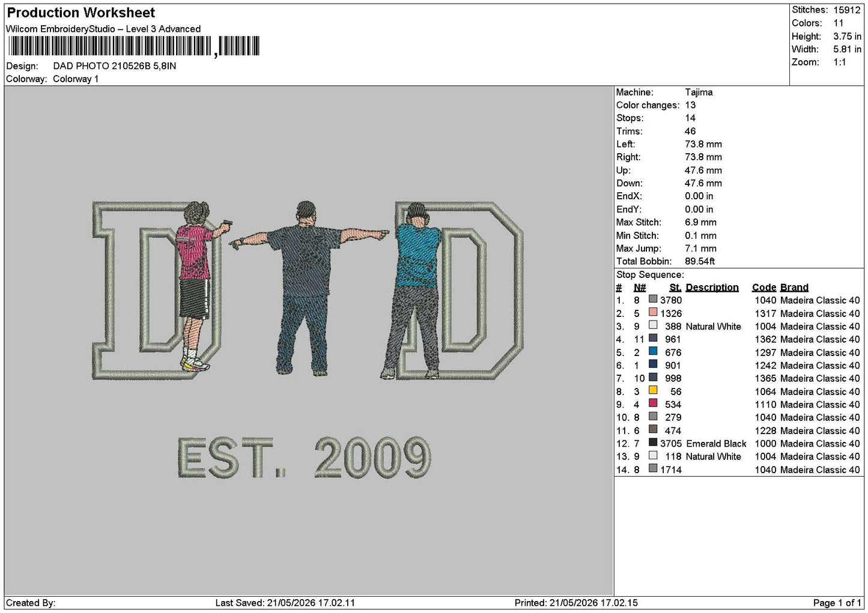Click 'Printed: 21/05/2026 17.02.15'
The image size is (868, 613).
click(x=576, y=603)
